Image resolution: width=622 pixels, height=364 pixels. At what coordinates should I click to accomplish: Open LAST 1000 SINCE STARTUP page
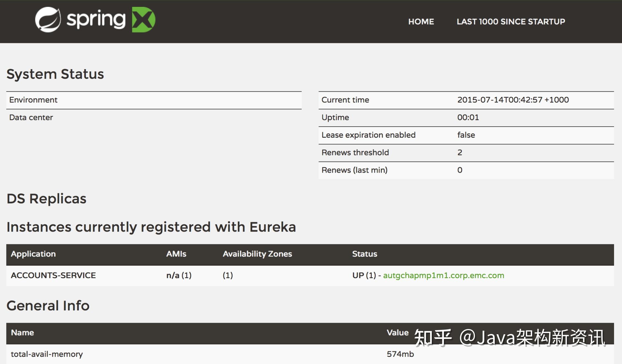tap(511, 21)
